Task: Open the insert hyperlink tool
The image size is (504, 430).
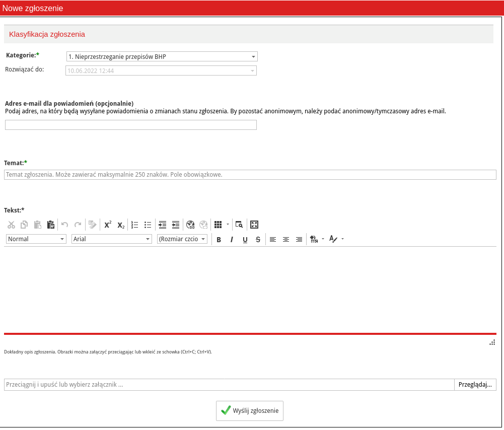Action: 190,225
